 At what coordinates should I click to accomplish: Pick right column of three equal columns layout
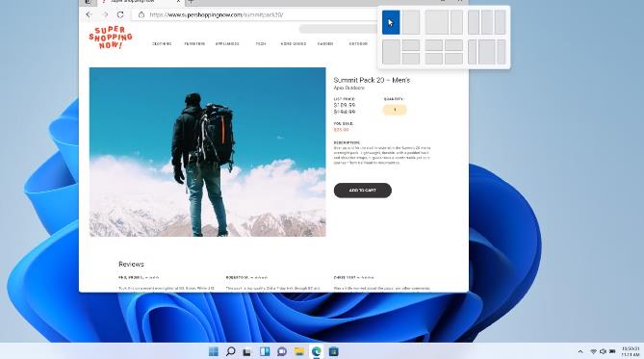[500, 22]
